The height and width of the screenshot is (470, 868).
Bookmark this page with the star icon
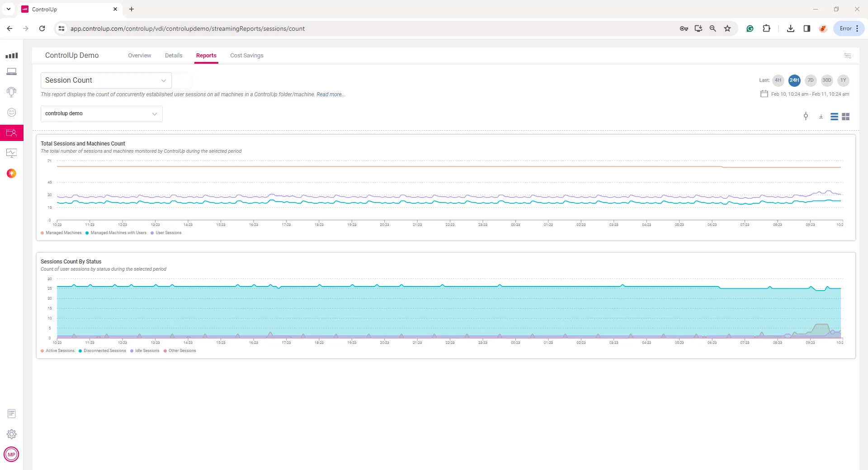(x=727, y=28)
